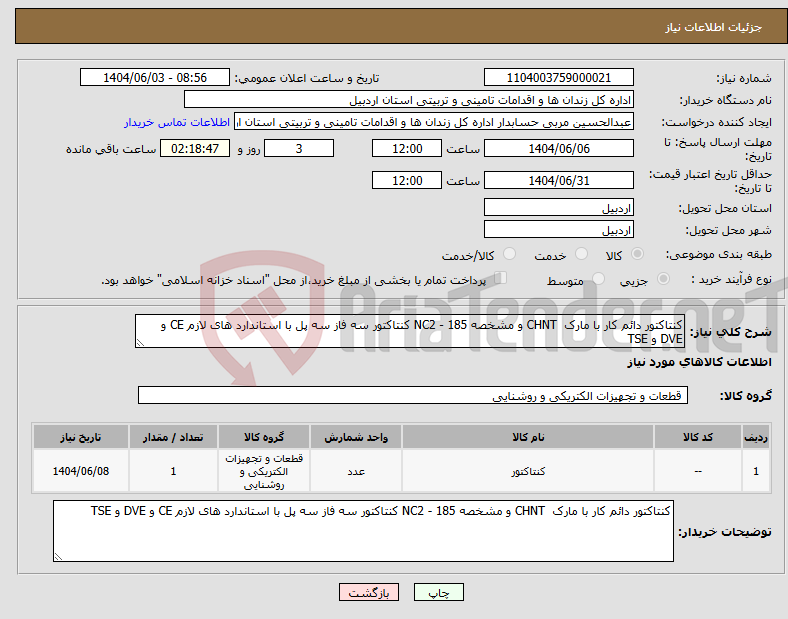788x619 pixels.
Task: Click the گروه کالا field
Action: 413,395
